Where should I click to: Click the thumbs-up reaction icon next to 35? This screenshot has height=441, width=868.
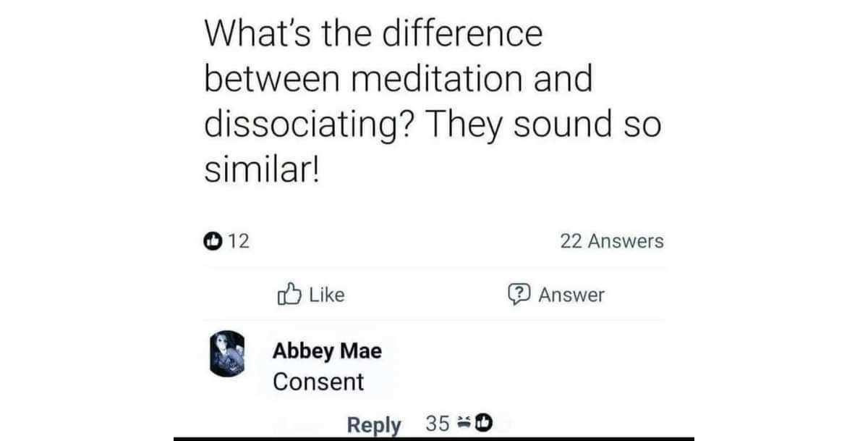pyautogui.click(x=483, y=422)
